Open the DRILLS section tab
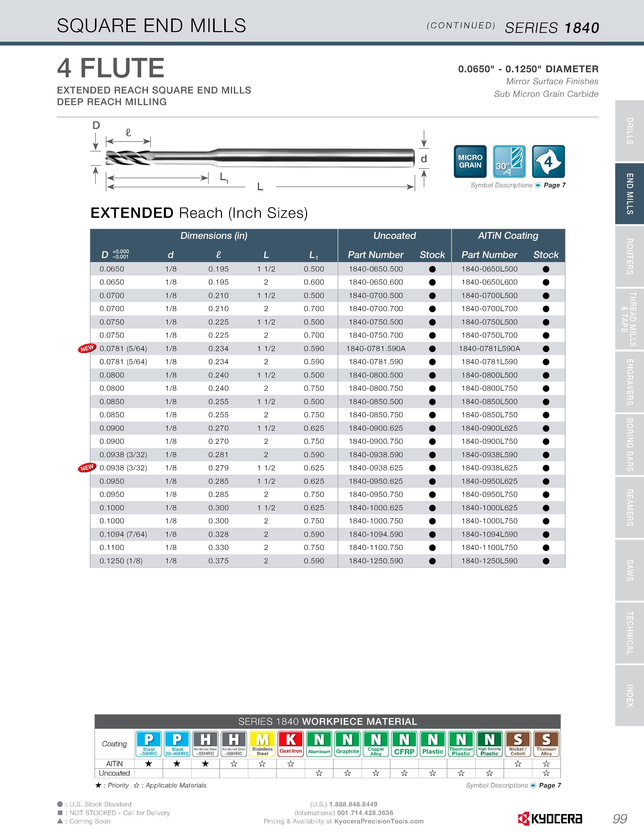 pyautogui.click(x=630, y=131)
